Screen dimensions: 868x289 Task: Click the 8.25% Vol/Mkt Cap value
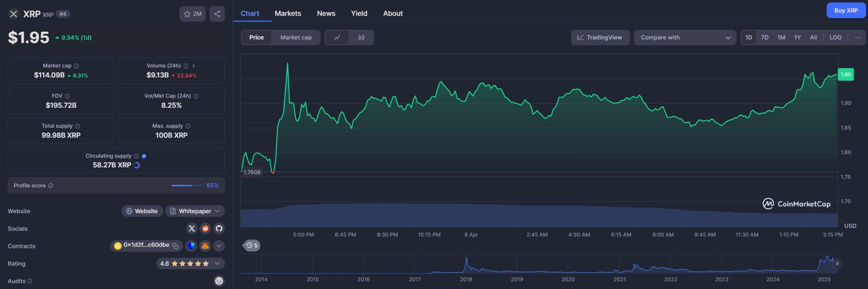click(x=172, y=105)
